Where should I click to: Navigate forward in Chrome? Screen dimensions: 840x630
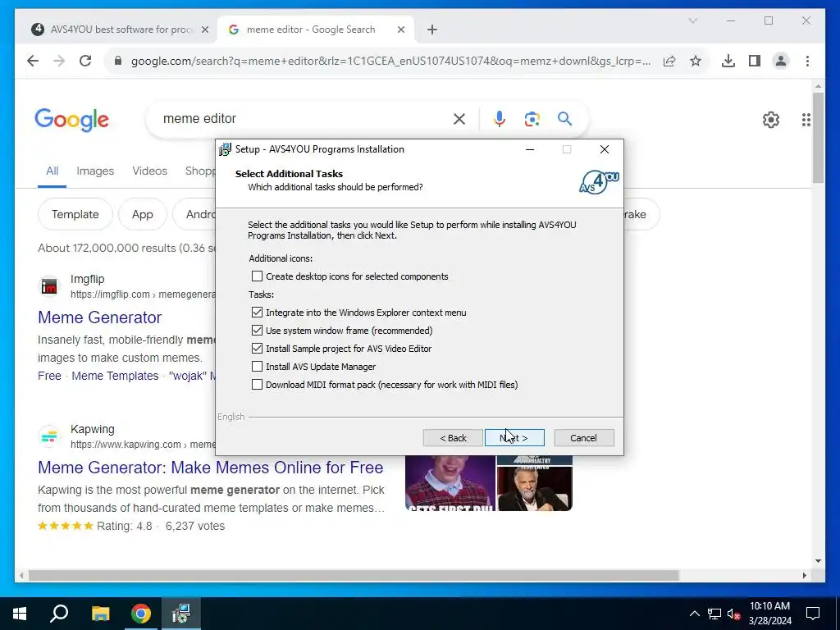[x=59, y=61]
